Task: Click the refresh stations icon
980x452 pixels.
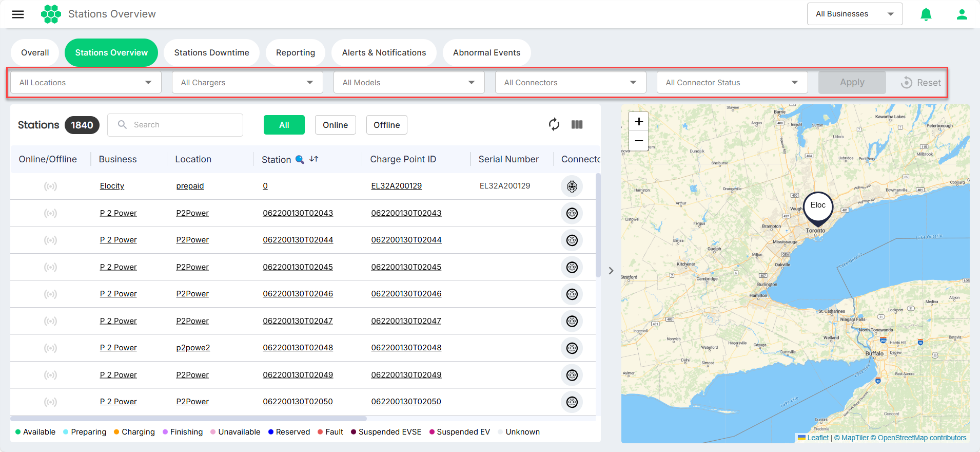Action: click(x=554, y=125)
